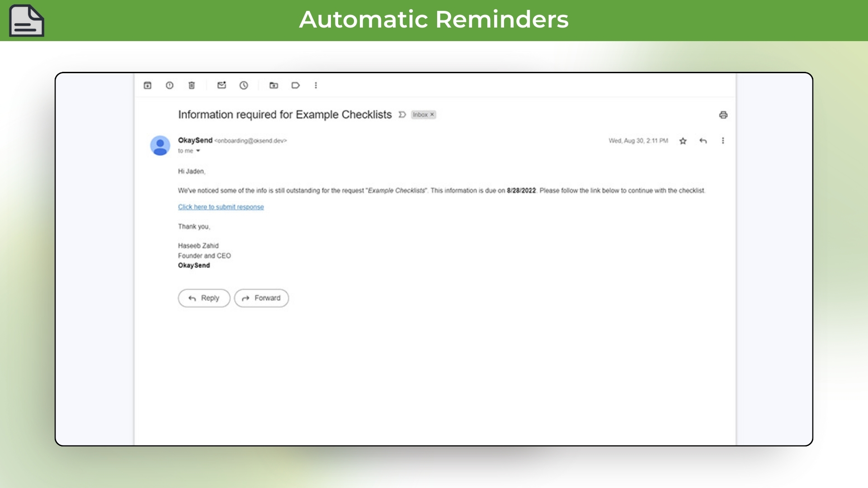Image resolution: width=868 pixels, height=488 pixels.
Task: Mark email as unread icon
Action: coord(222,85)
